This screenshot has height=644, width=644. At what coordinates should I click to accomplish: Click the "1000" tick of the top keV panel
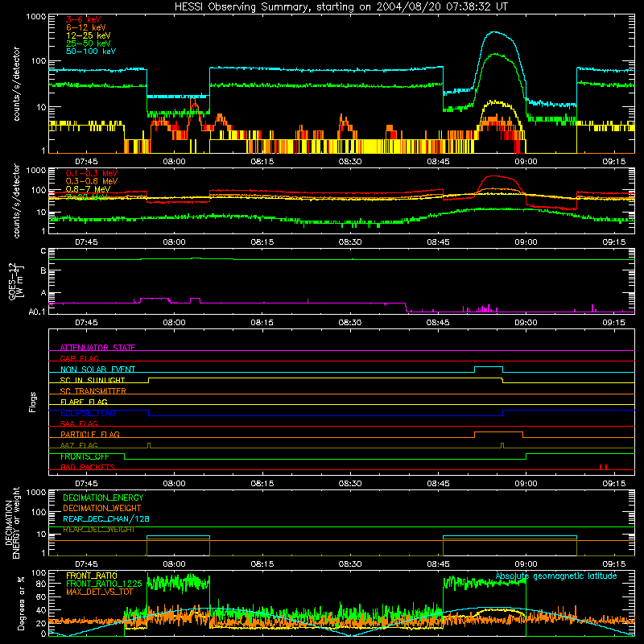36,17
